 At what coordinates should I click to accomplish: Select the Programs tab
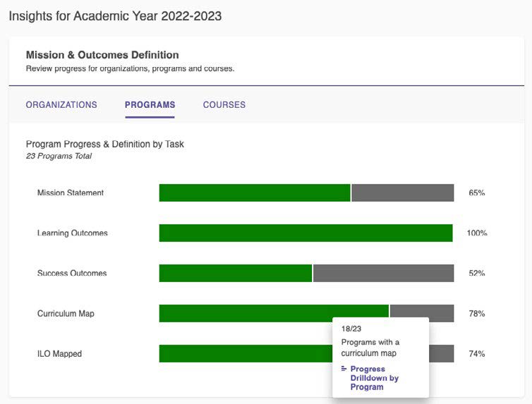pos(150,105)
